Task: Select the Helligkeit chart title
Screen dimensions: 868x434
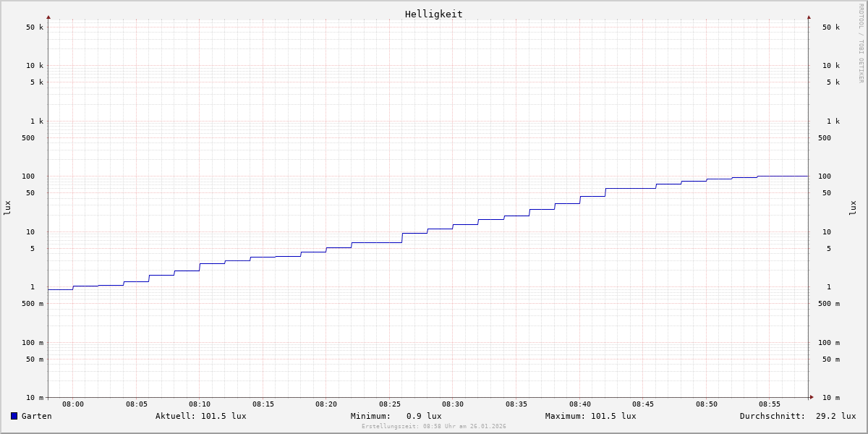Action: point(433,14)
